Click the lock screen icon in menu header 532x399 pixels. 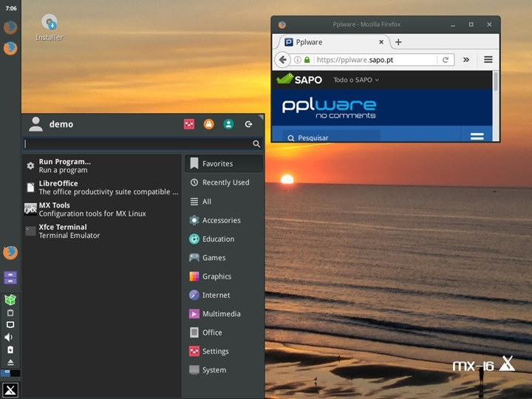[x=209, y=124]
